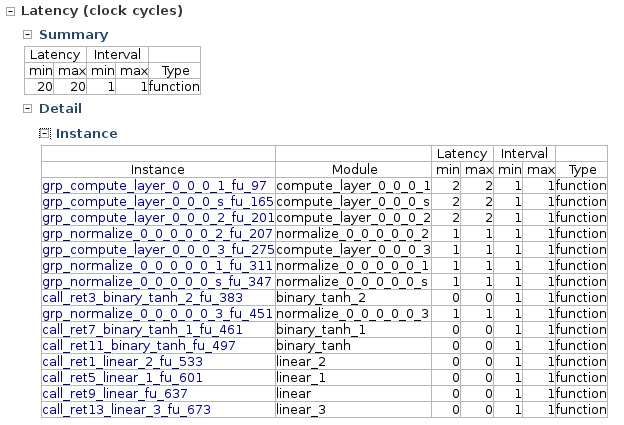Open grp_compute_layer_0_0_0_1_fu_97 instance link
Viewport: 624px width, 425px height.
(154, 186)
